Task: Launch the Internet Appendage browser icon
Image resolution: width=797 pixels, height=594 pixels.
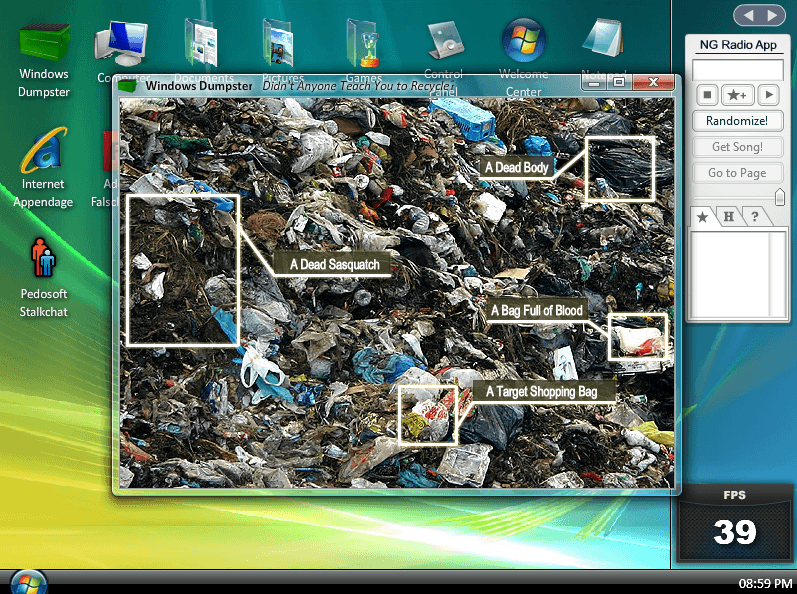Action: click(43, 167)
